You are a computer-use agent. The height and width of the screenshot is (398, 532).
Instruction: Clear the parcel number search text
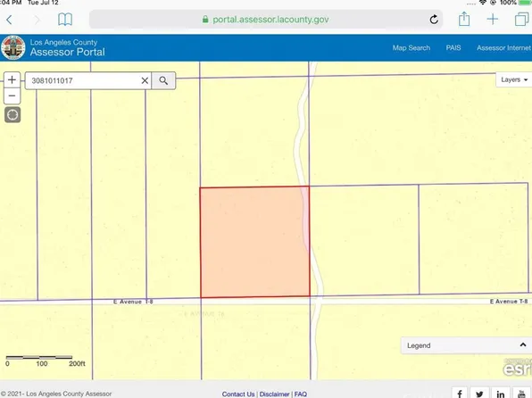[145, 80]
